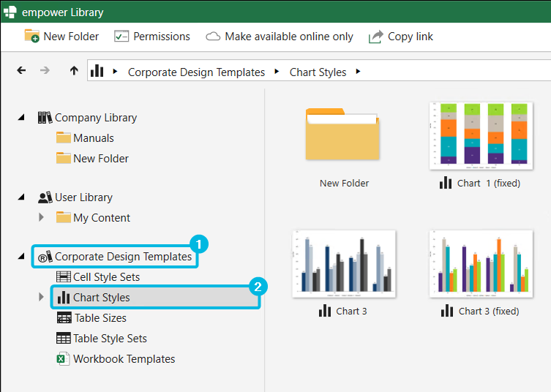This screenshot has height=392, width=551.
Task: Click the Cell Style Sets icon
Action: 64,276
